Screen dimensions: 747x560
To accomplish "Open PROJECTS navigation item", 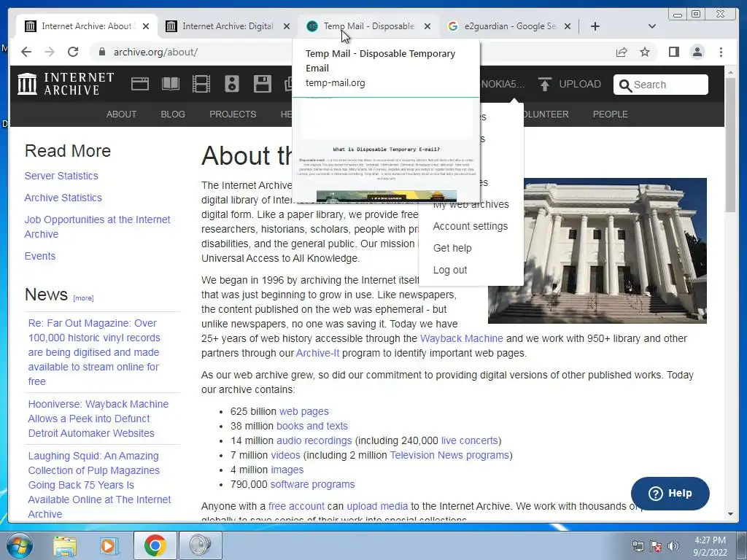I will [x=233, y=114].
